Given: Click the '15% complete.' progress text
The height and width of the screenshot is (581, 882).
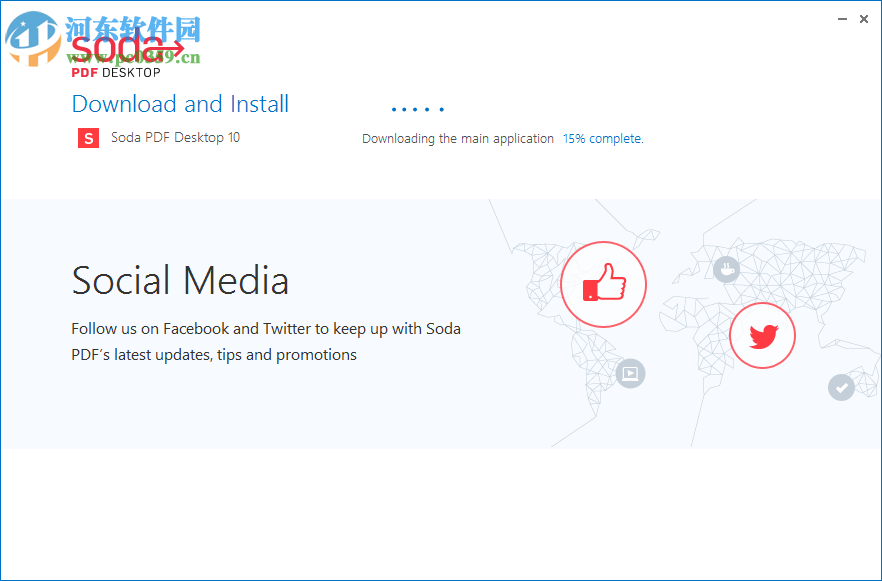Looking at the screenshot, I should (603, 139).
